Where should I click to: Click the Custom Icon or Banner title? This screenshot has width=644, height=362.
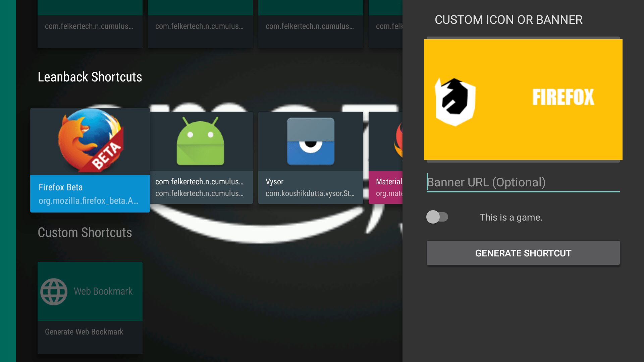tap(508, 20)
